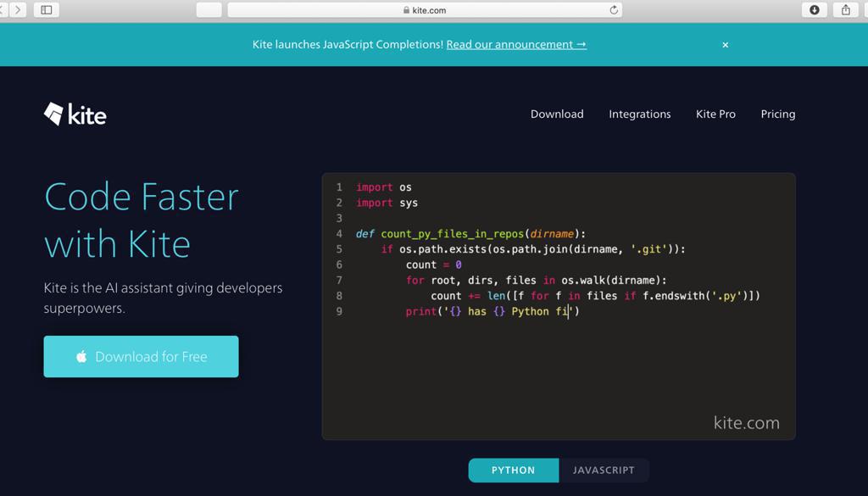Click the 'for root, dirs, files' line
The width and height of the screenshot is (868, 496).
tap(537, 280)
